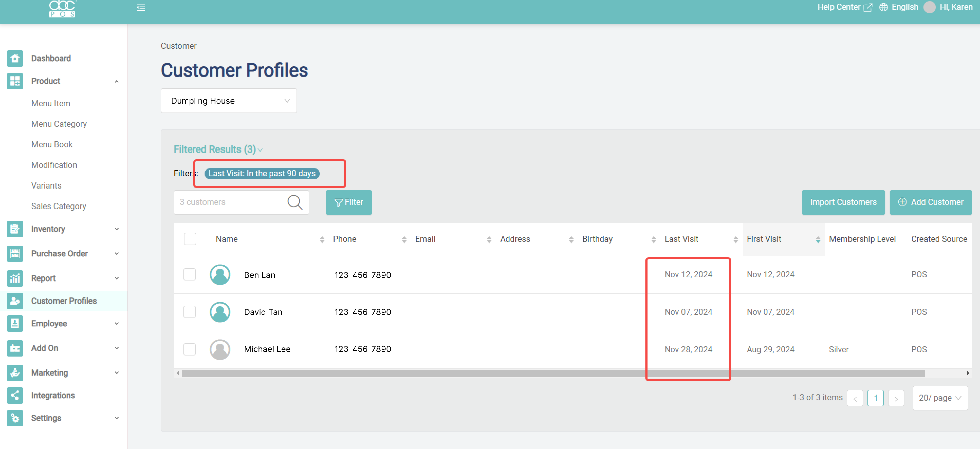
Task: Click the globe language icon
Action: [x=884, y=7]
